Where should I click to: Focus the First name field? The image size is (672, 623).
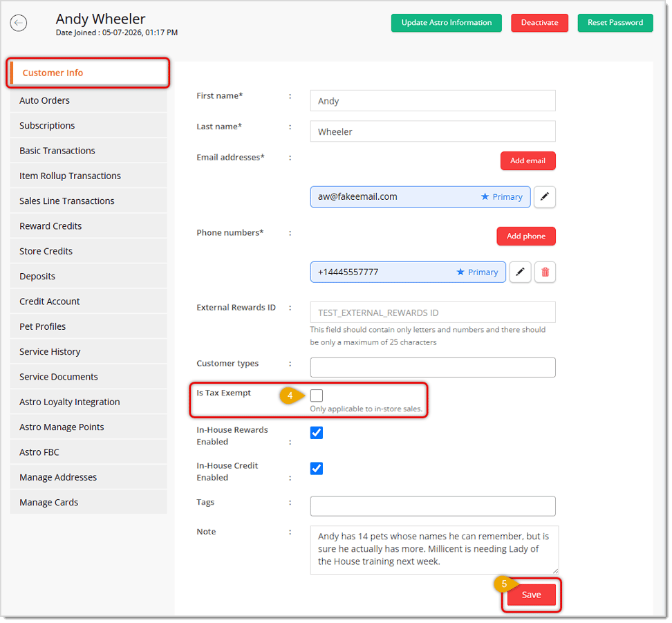434,101
